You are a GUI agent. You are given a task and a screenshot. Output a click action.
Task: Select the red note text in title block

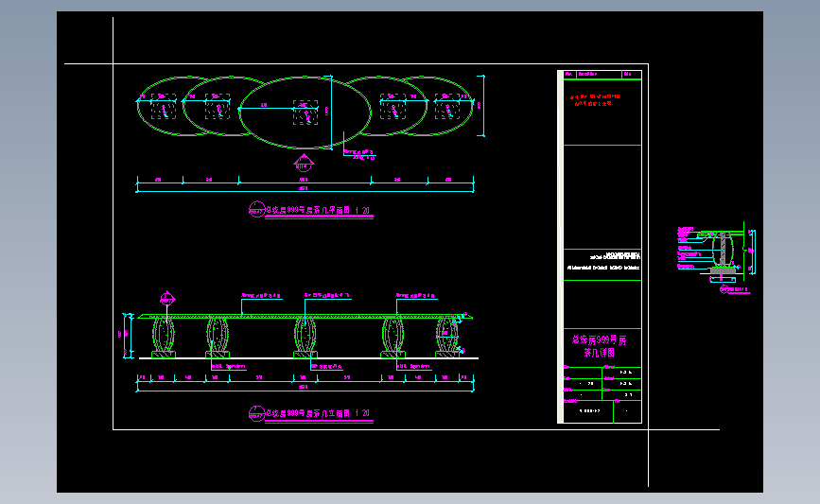coord(595,100)
